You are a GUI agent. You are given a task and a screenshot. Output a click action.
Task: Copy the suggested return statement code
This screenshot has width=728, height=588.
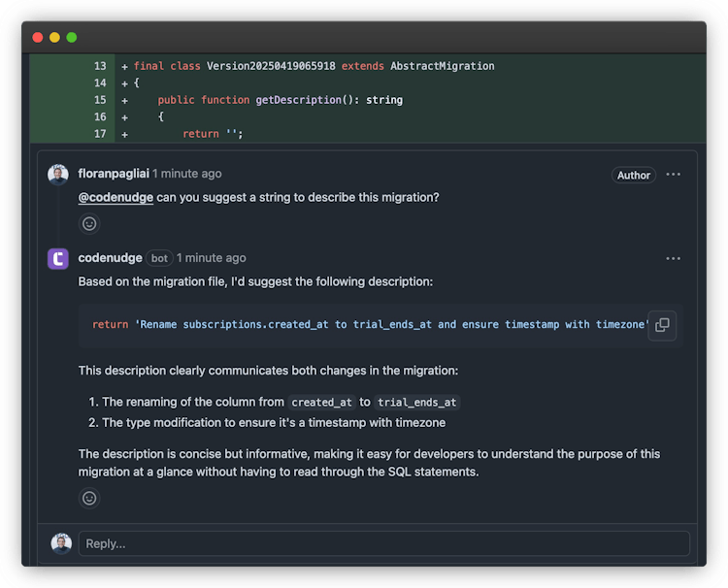pos(662,325)
